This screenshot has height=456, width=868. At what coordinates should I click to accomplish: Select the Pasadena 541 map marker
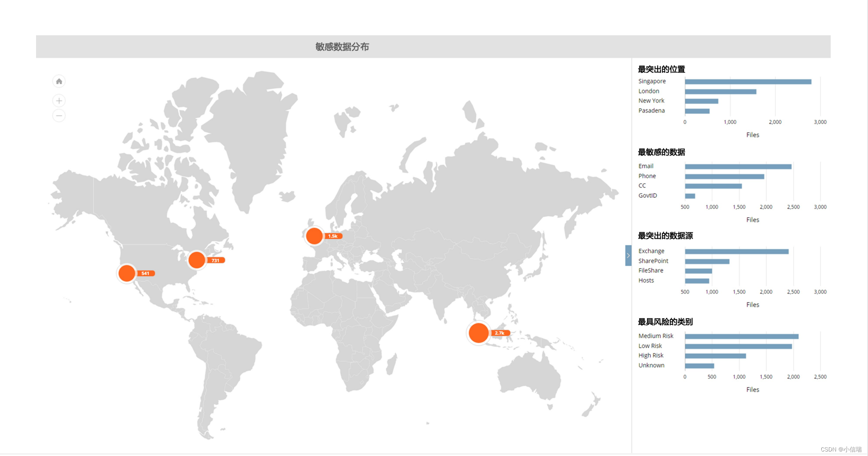(127, 273)
